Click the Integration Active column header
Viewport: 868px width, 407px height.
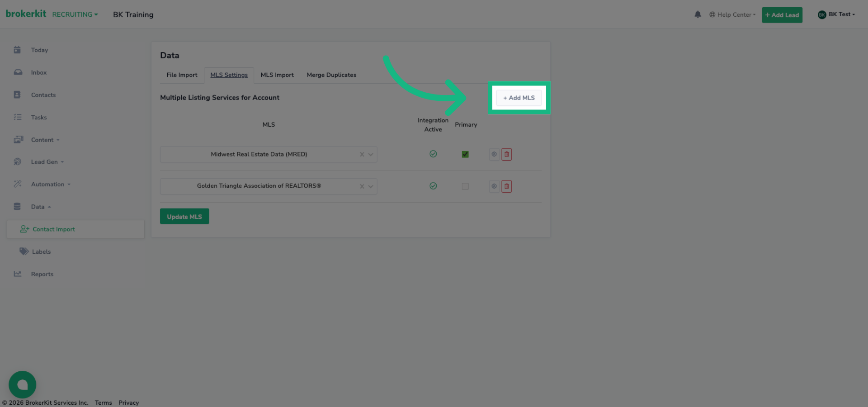pos(433,125)
